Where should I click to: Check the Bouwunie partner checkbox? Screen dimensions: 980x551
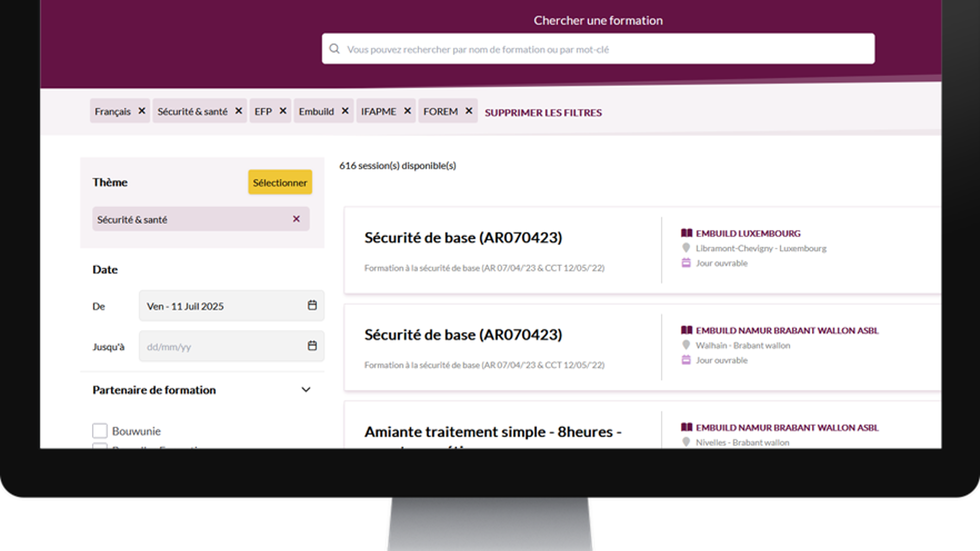point(100,431)
